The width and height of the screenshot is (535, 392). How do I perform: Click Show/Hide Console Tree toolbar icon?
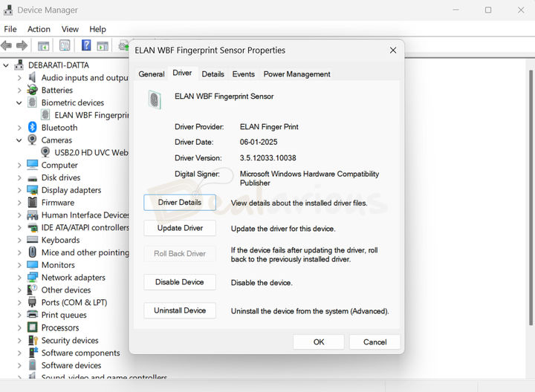[43, 45]
